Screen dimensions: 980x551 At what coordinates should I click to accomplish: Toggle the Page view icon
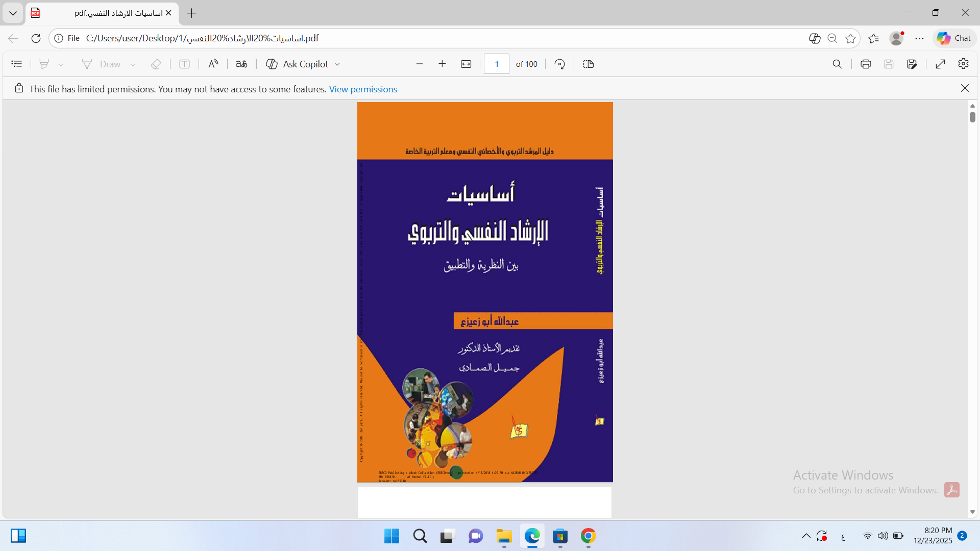click(589, 64)
